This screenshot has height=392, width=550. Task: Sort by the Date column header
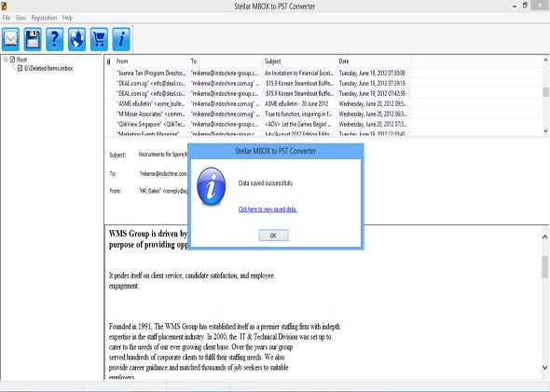pyautogui.click(x=374, y=61)
